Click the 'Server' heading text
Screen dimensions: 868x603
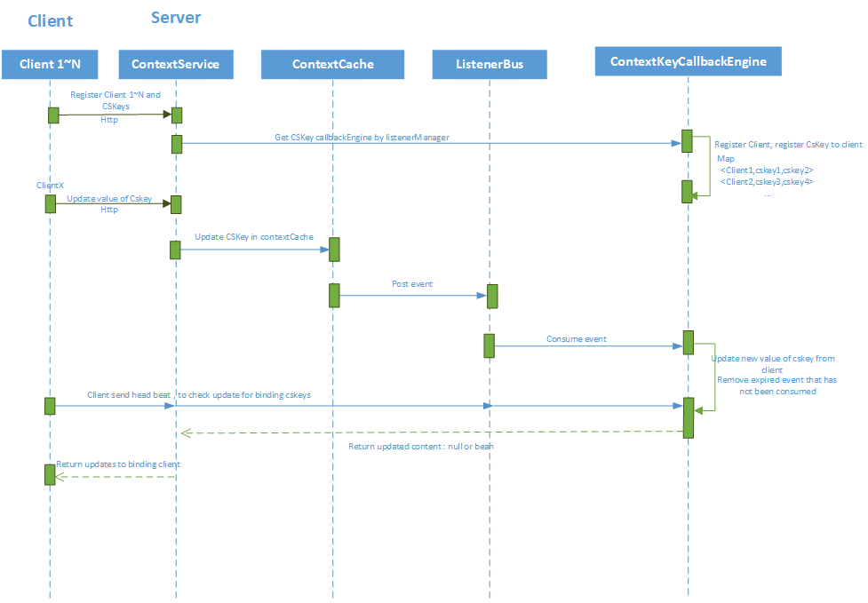pyautogui.click(x=176, y=17)
